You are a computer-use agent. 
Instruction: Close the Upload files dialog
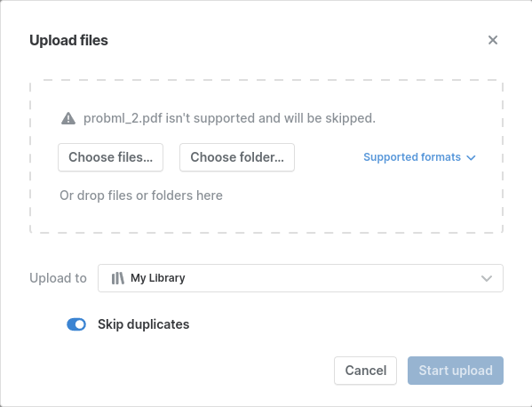tap(493, 40)
